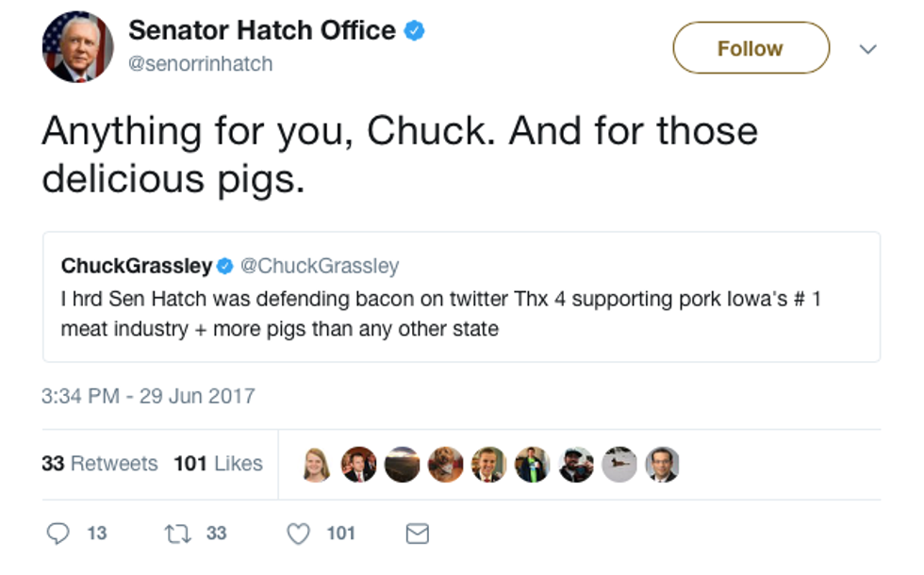
Task: Click the grey @ChuckGrassley handle
Action: [x=320, y=267]
